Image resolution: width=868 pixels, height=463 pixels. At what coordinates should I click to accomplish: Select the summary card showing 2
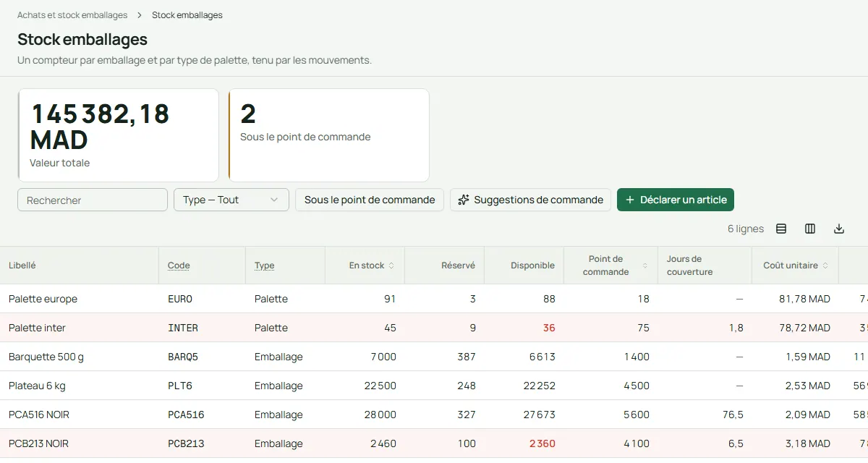pos(329,135)
